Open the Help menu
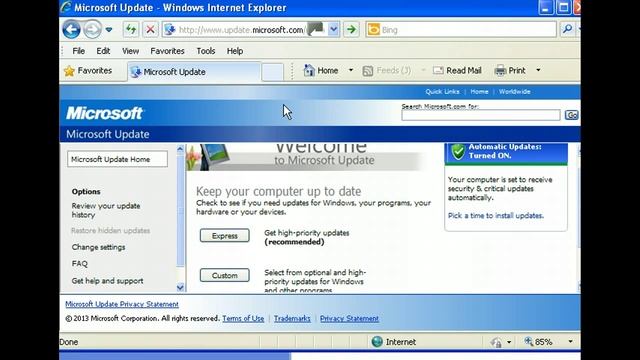The width and height of the screenshot is (640, 360). 235,51
